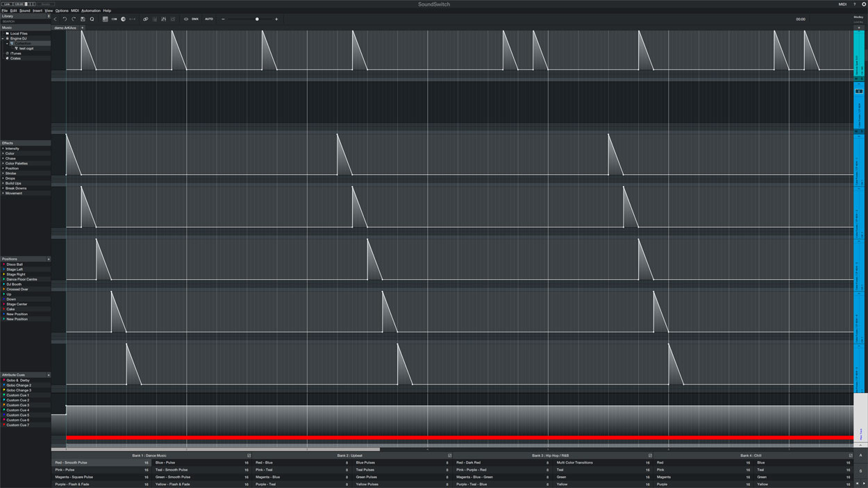Toggle the eye visibility icon in toolbar
Viewport: 868px width, 488px height.
[x=185, y=19]
